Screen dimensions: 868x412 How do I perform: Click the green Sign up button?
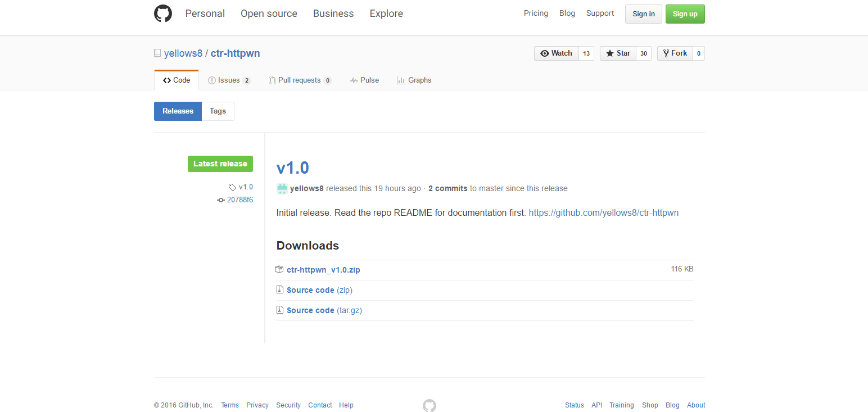pos(685,14)
